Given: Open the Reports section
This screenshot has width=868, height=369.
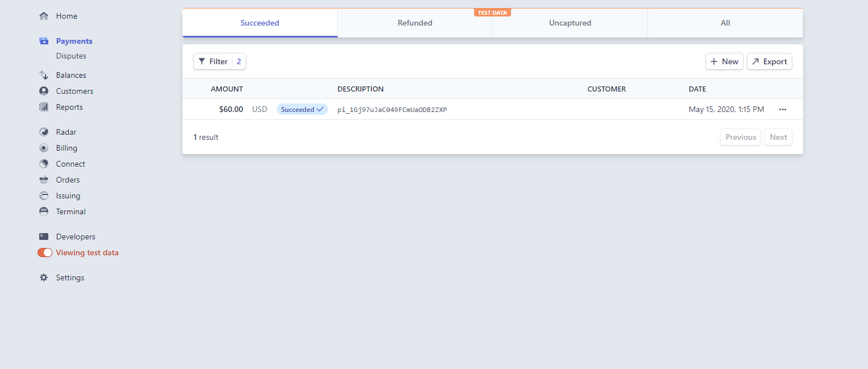Looking at the screenshot, I should pos(69,107).
